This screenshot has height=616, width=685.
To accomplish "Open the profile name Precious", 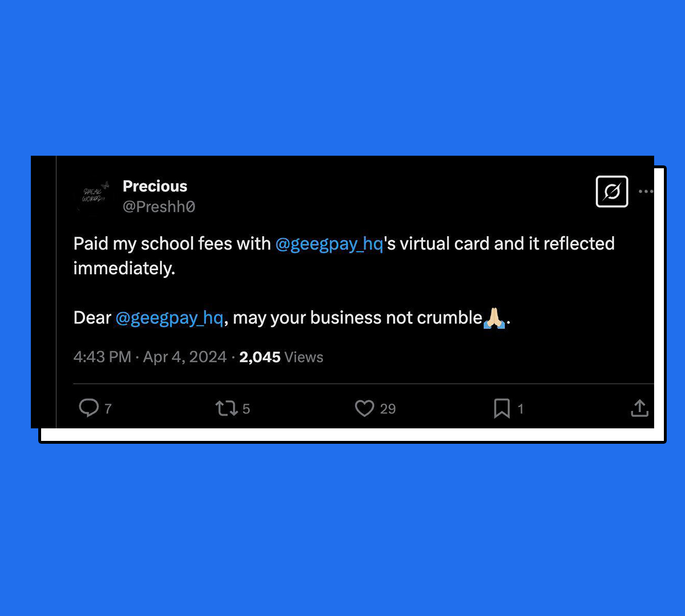I will point(155,186).
